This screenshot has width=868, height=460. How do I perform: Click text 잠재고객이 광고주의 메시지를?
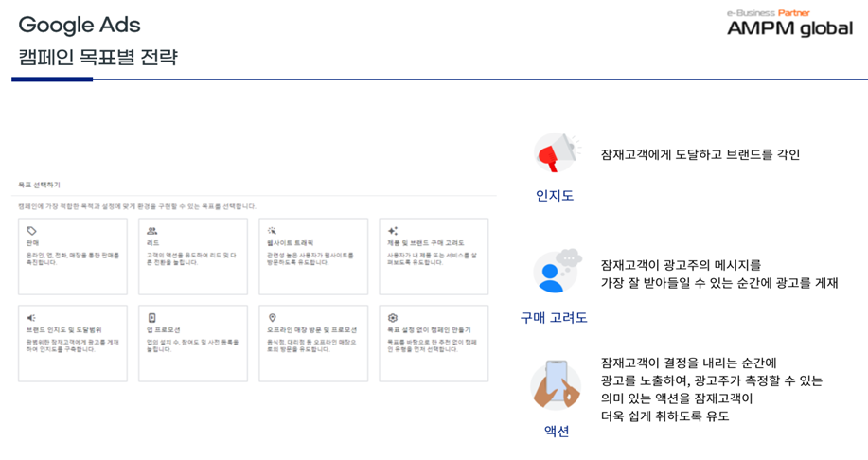coord(681,265)
